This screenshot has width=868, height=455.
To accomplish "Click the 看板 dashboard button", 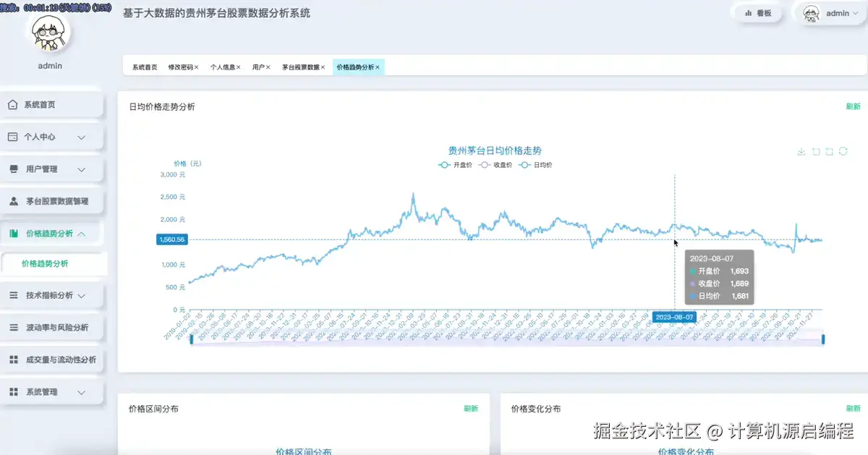I will click(757, 13).
